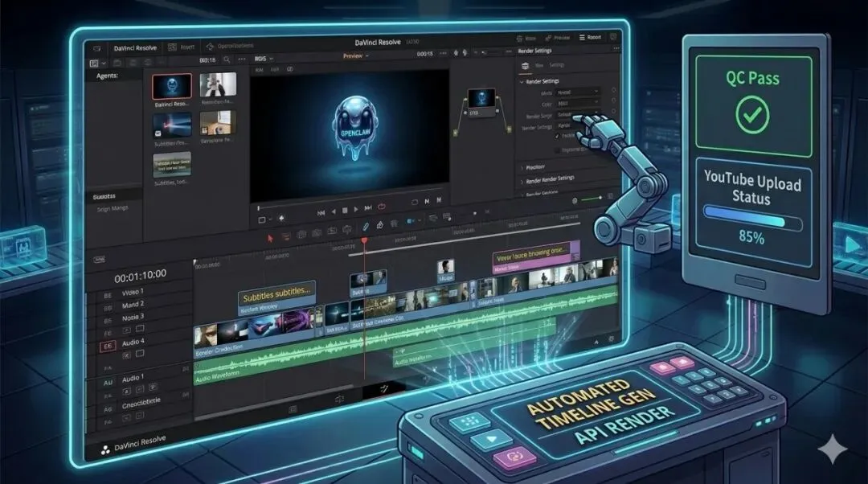Click the top-right corner panel icon

pyautogui.click(x=612, y=36)
